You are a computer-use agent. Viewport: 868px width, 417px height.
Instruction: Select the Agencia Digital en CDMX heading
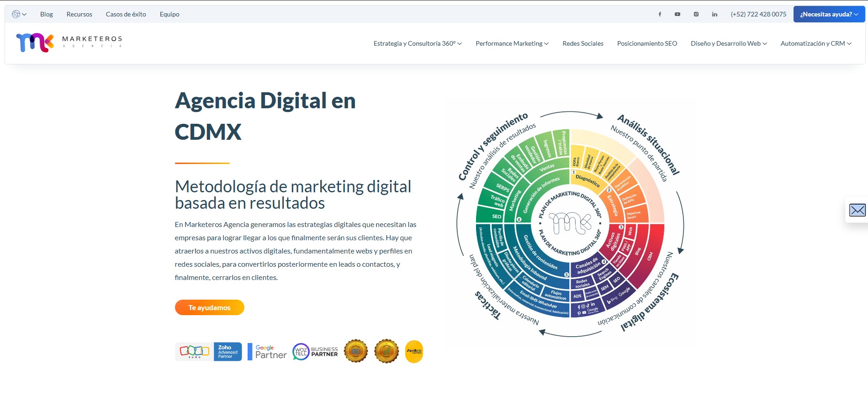point(265,116)
